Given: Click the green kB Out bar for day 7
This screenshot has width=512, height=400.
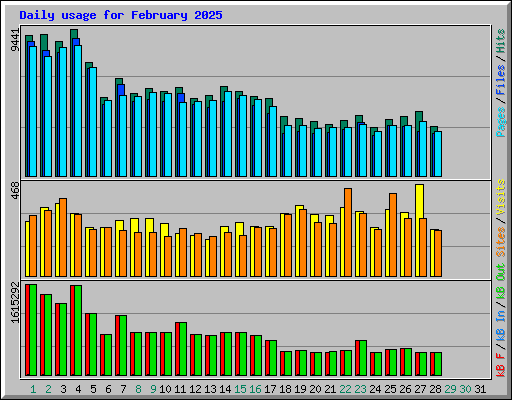Looking at the screenshot, I should click(123, 345).
